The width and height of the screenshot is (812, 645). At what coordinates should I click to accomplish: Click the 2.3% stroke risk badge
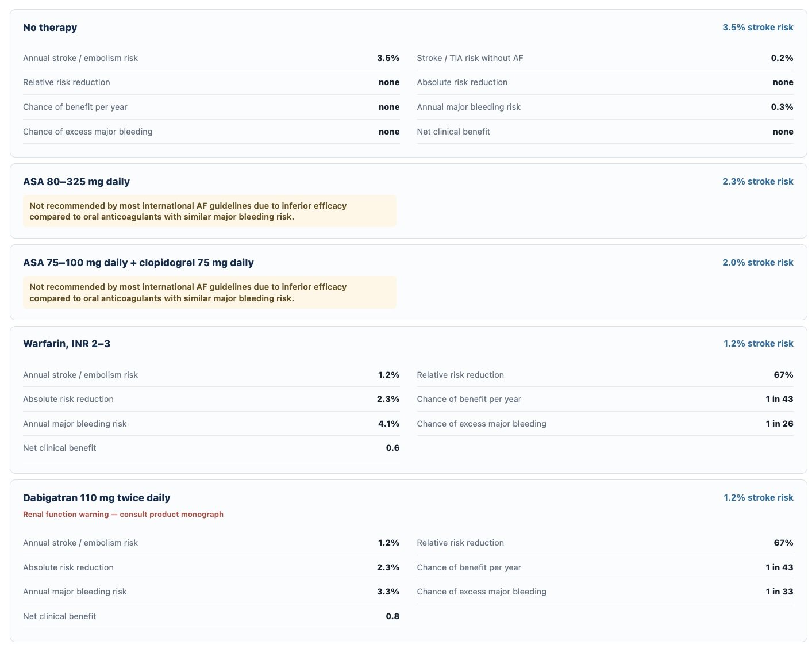pyautogui.click(x=757, y=182)
